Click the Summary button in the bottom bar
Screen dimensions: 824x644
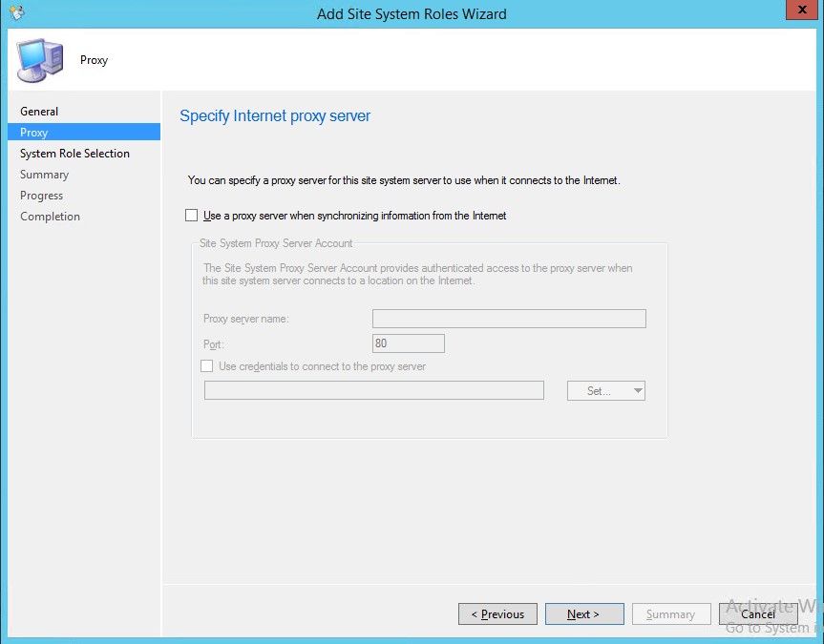click(x=670, y=614)
